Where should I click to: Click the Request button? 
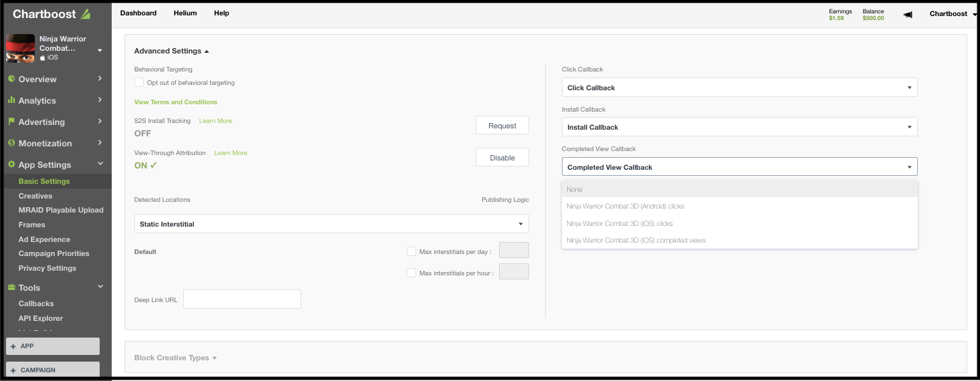[502, 126]
